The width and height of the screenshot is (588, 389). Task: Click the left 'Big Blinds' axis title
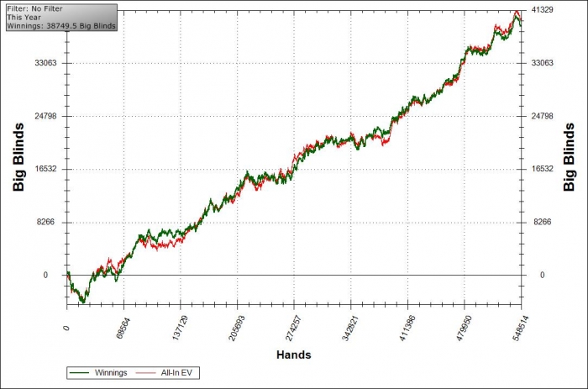(18, 157)
